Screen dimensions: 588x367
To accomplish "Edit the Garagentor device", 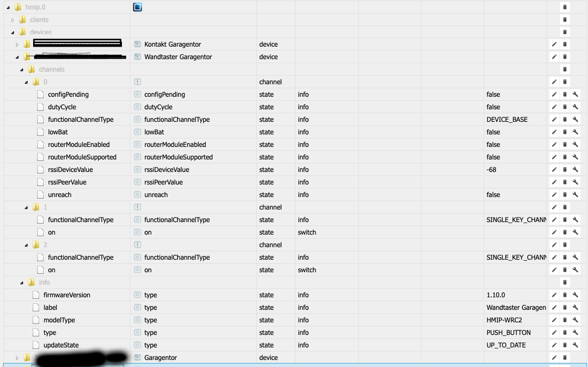I will click(x=554, y=357).
